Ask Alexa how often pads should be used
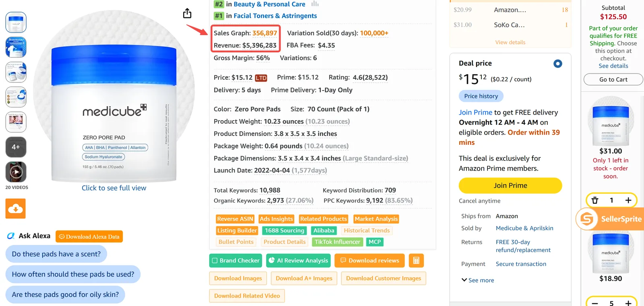Image resolution: width=644 pixels, height=306 pixels. click(73, 274)
